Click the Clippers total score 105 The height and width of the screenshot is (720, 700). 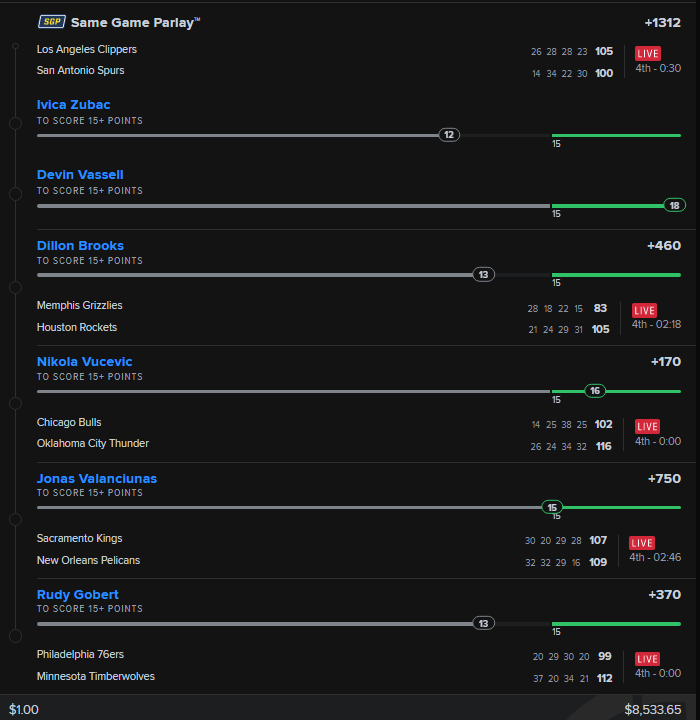[x=604, y=51]
